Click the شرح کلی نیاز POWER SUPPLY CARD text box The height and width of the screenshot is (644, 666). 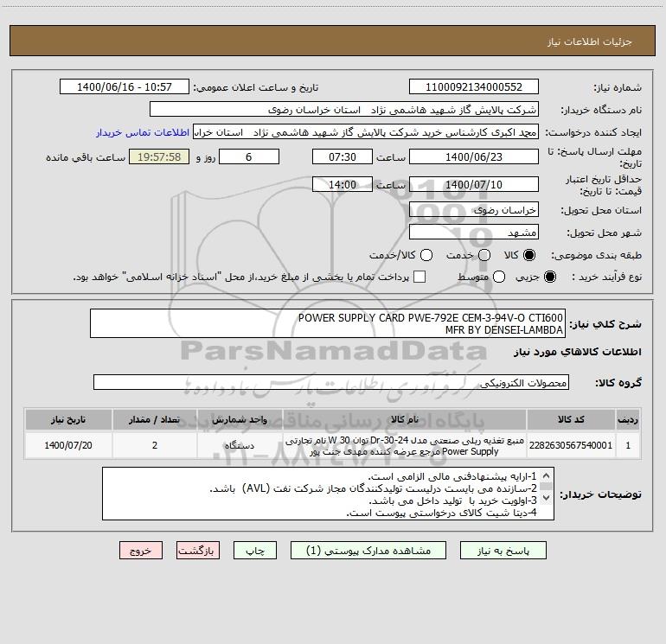coord(328,323)
